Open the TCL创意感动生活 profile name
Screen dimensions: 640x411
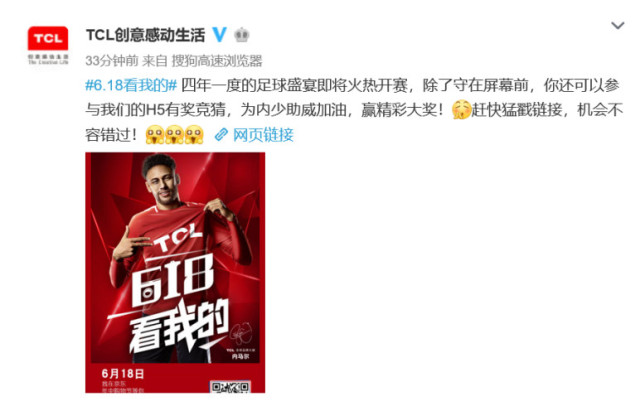(x=146, y=35)
